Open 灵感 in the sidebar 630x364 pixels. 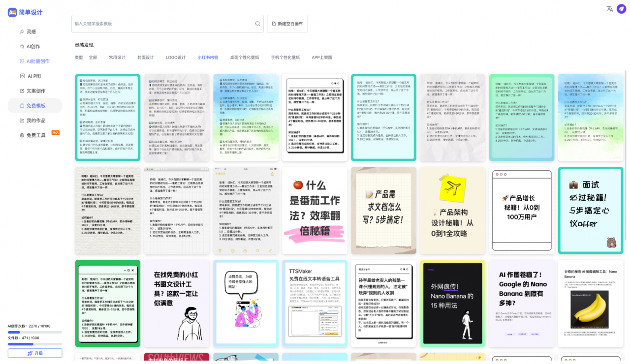(x=31, y=31)
